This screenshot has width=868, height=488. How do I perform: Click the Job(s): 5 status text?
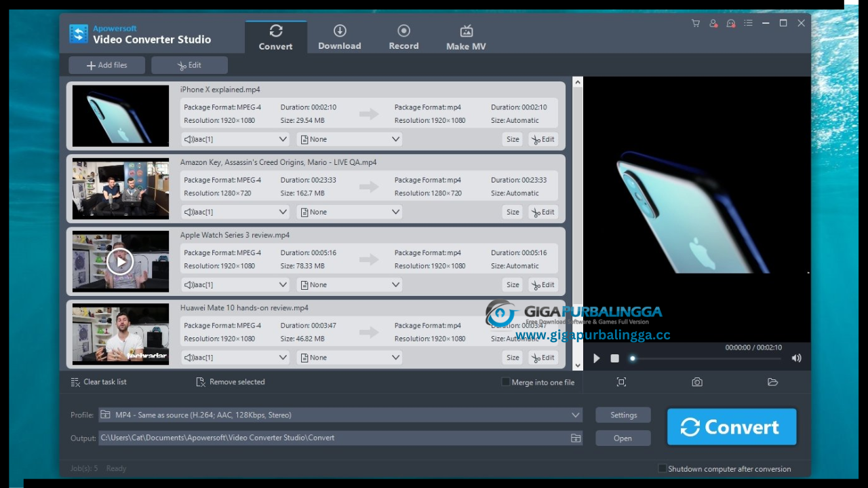84,468
